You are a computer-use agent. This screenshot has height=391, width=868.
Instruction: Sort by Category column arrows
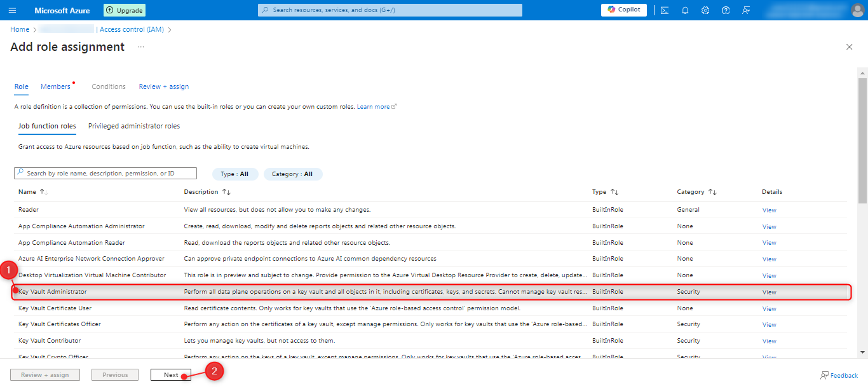tap(712, 192)
